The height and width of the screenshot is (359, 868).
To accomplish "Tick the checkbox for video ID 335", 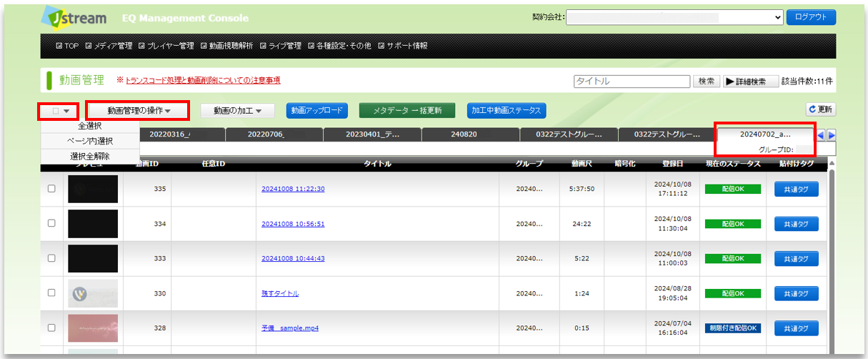I will tap(51, 189).
